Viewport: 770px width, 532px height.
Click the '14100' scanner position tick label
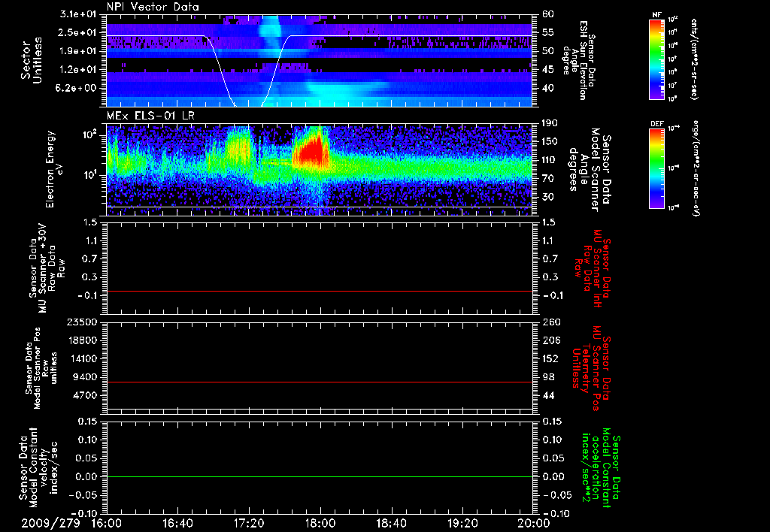click(81, 358)
